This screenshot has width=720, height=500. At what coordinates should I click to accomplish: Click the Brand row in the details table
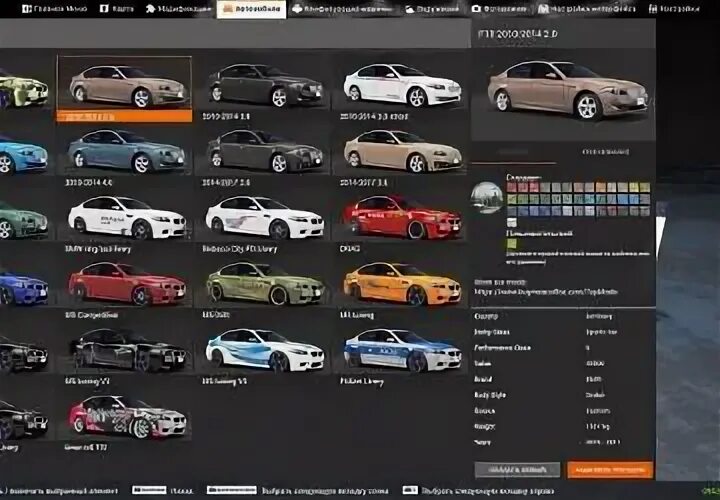pos(563,379)
